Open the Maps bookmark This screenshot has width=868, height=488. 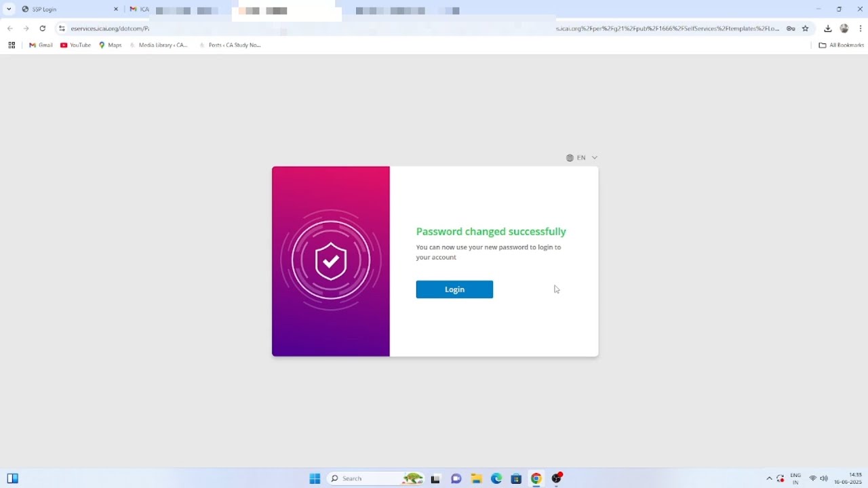click(x=110, y=45)
